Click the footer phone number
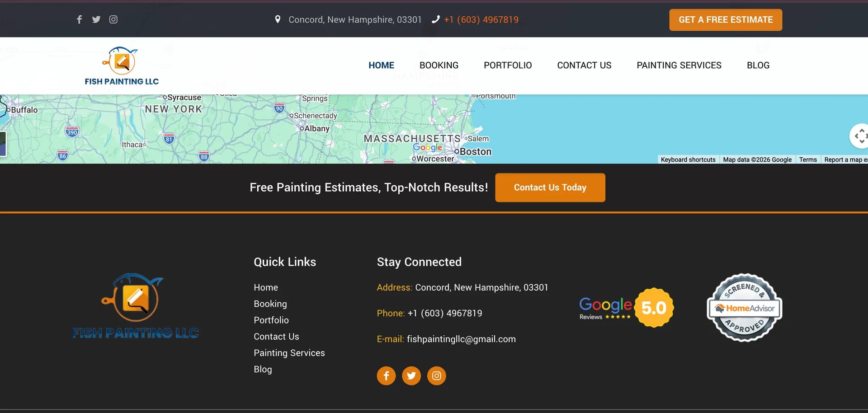The image size is (868, 413). (x=445, y=313)
